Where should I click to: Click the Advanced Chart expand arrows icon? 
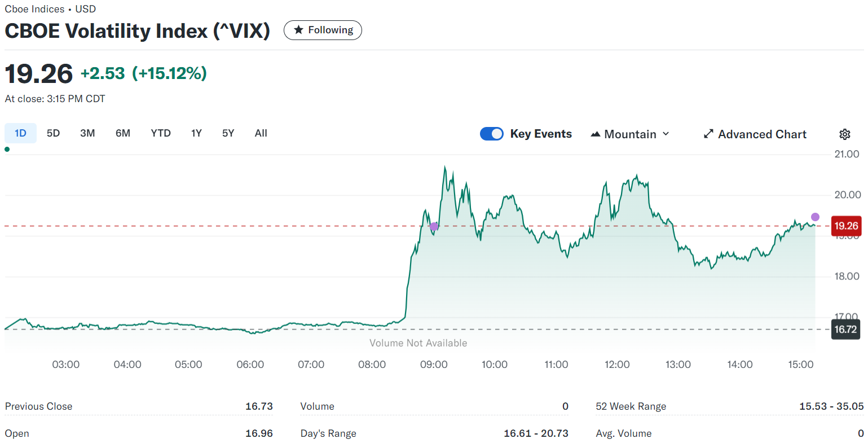[708, 134]
